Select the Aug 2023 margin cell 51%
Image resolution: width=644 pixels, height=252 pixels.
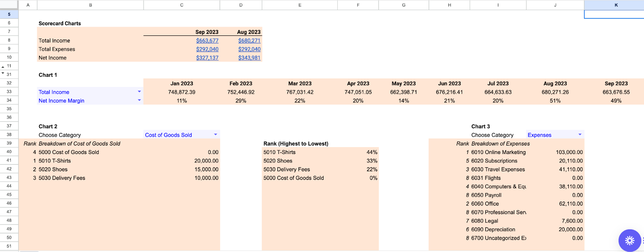click(555, 100)
